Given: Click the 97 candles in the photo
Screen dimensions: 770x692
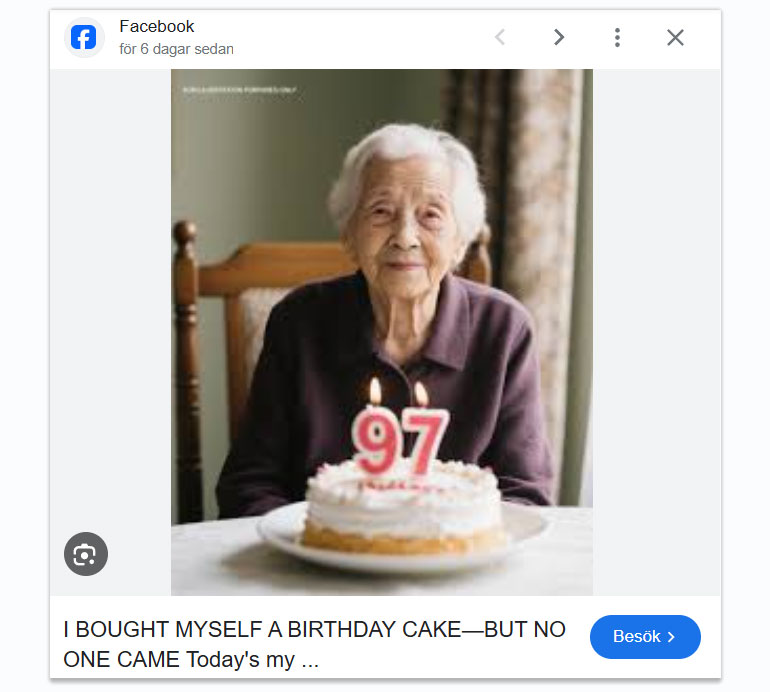Looking at the screenshot, I should 399,440.
